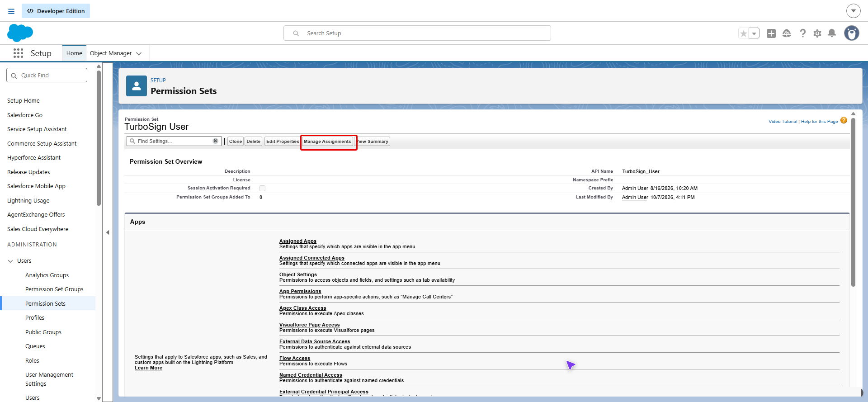Image resolution: width=868 pixels, height=402 pixels.
Task: Click the Permission Sets header icon
Action: [x=137, y=86]
